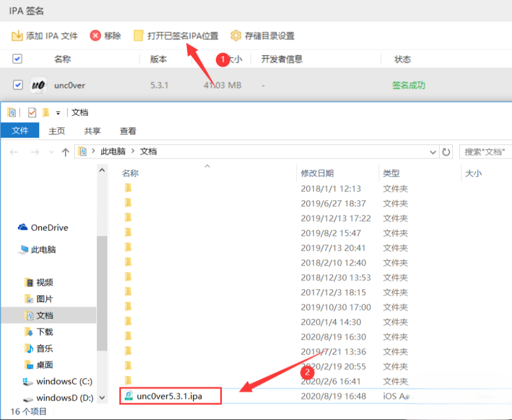512x420 pixels.
Task: Toggle the checkmark icon in Explorer title bar
Action: [32, 113]
